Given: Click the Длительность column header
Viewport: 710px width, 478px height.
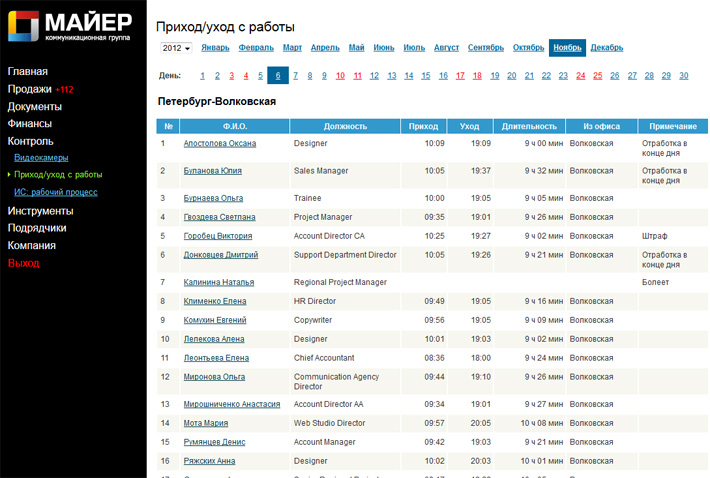Looking at the screenshot, I should pyautogui.click(x=529, y=126).
